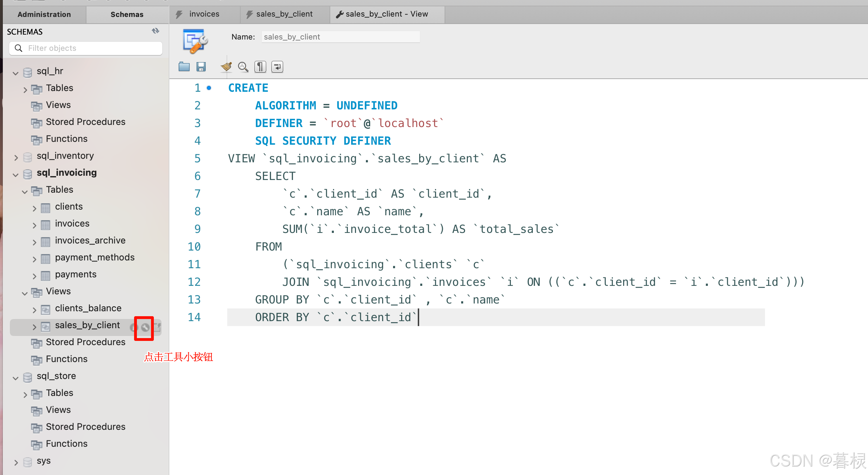Click the beautify broom icon
This screenshot has width=868, height=475.
226,67
